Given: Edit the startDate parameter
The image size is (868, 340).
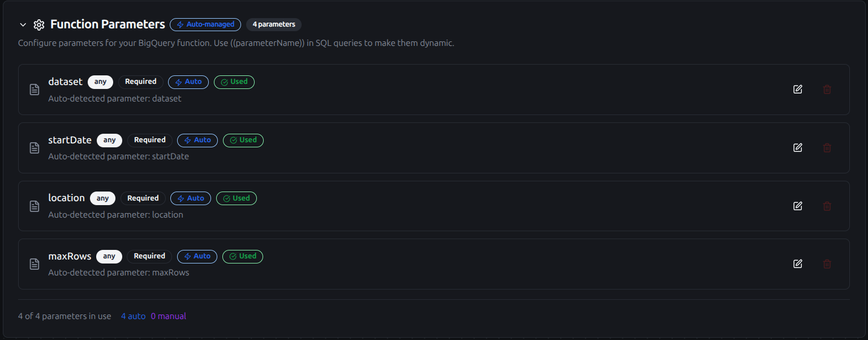Looking at the screenshot, I should pyautogui.click(x=798, y=148).
